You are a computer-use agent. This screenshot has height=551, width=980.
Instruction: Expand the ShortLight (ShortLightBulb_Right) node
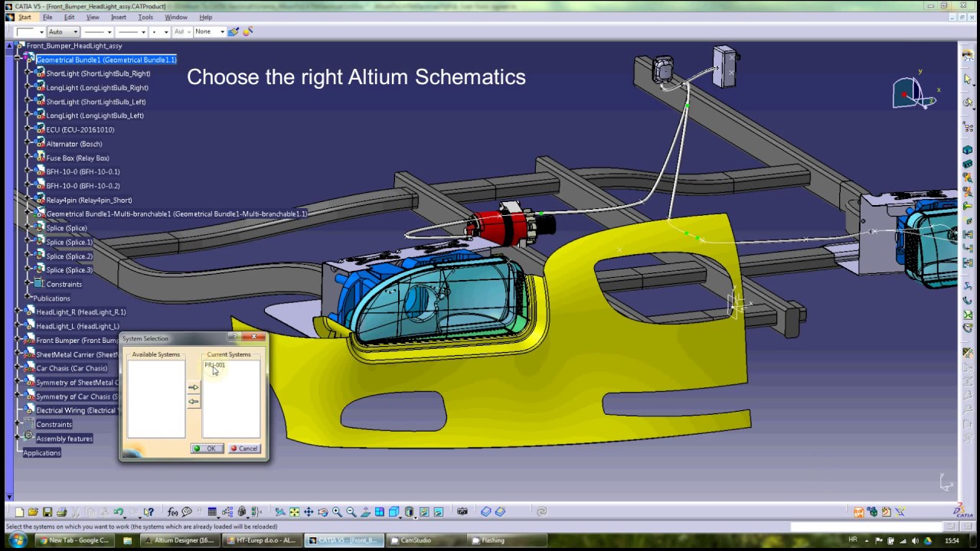pos(29,73)
